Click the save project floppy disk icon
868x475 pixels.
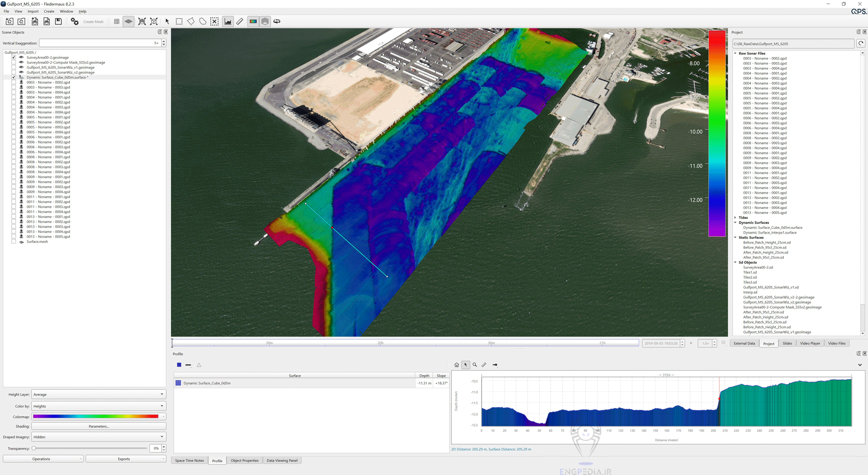[x=58, y=21]
